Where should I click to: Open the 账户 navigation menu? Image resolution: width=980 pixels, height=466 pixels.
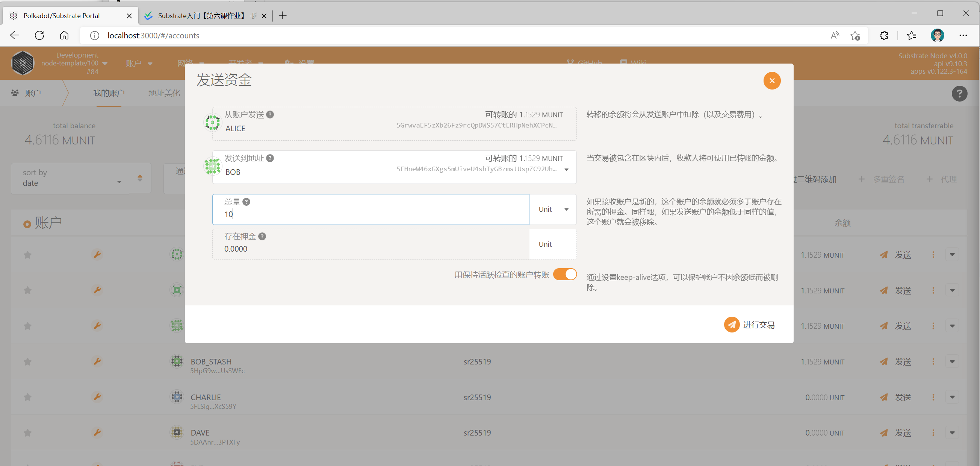139,63
